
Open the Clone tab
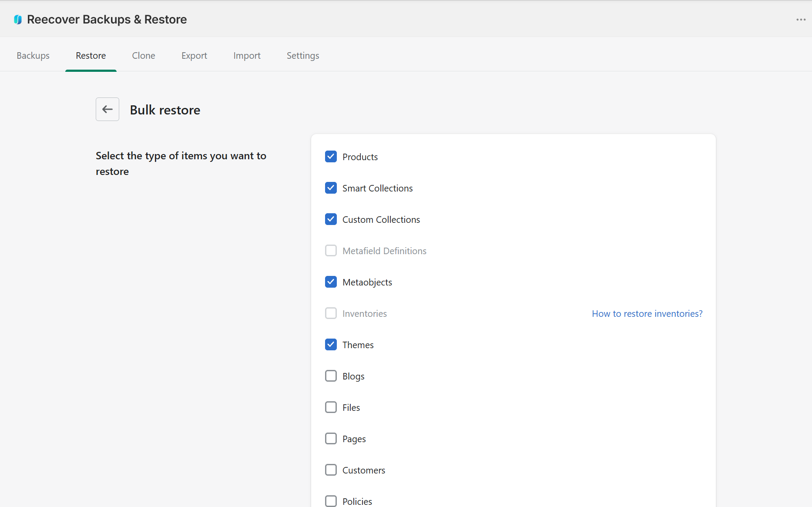[144, 56]
